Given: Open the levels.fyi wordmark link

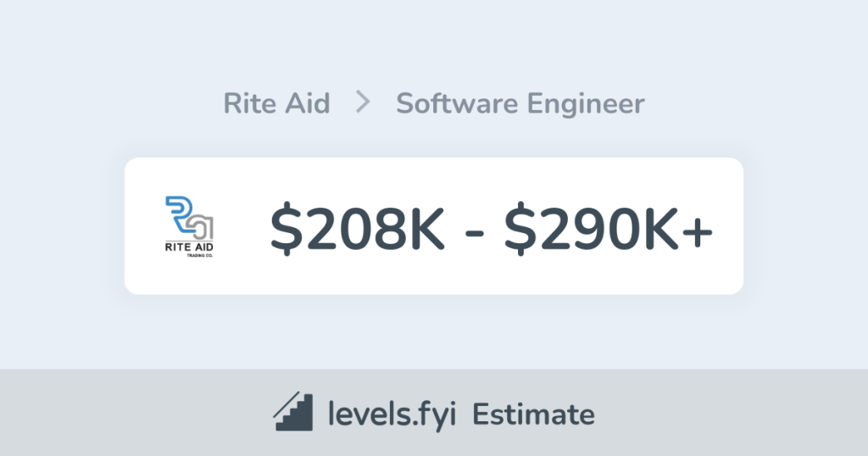Looking at the screenshot, I should tap(392, 414).
